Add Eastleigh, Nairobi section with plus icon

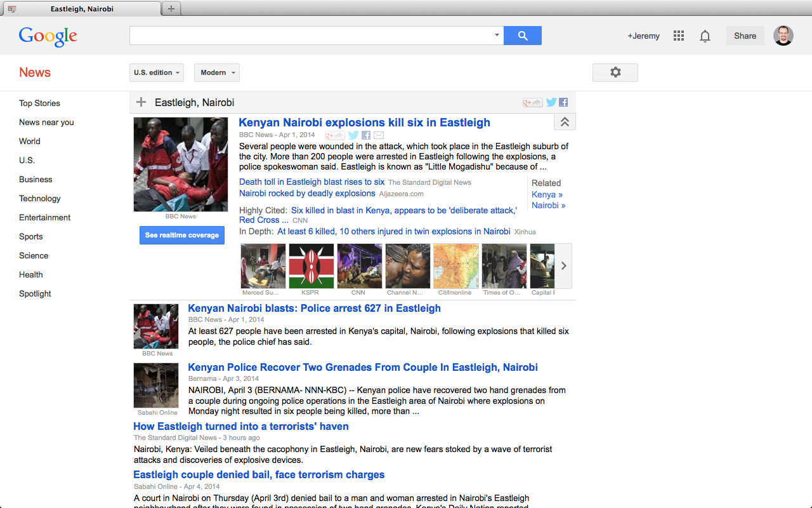pos(141,102)
